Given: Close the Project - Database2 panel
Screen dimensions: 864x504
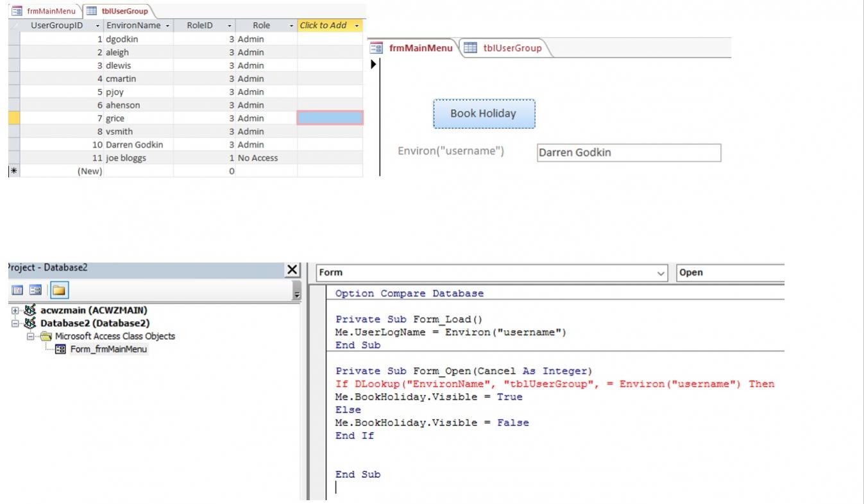Looking at the screenshot, I should [292, 270].
